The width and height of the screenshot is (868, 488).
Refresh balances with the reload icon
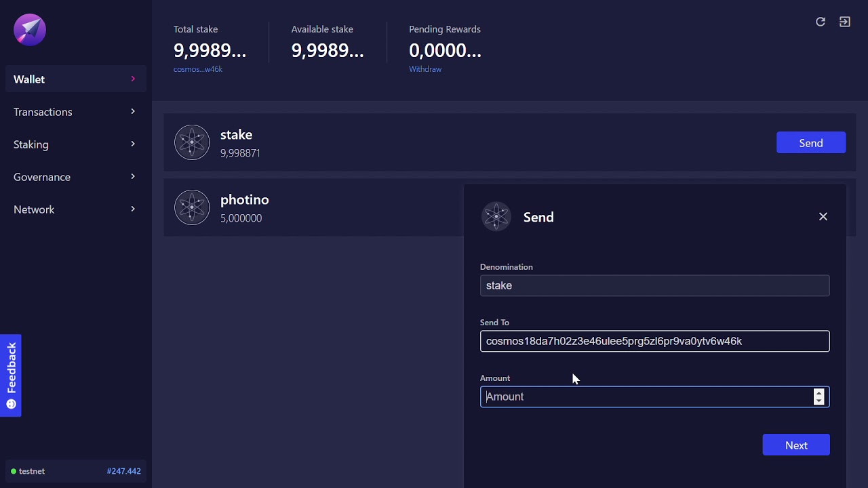(821, 22)
